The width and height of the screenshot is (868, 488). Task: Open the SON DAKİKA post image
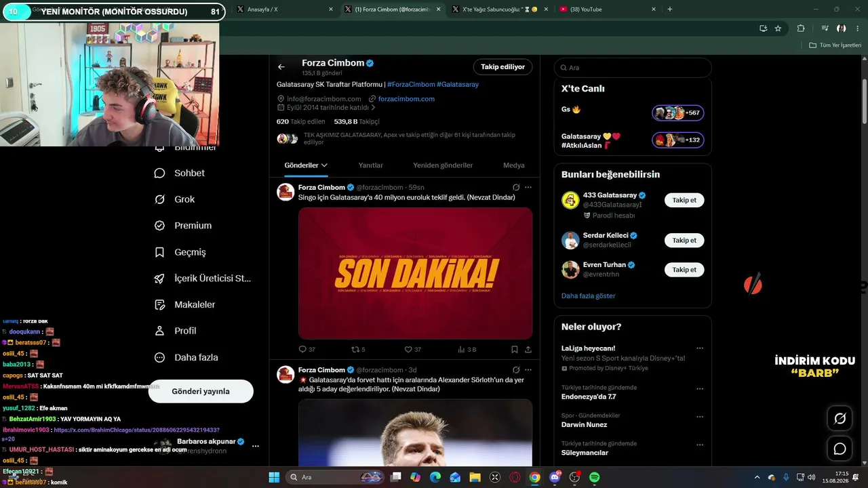coord(415,273)
